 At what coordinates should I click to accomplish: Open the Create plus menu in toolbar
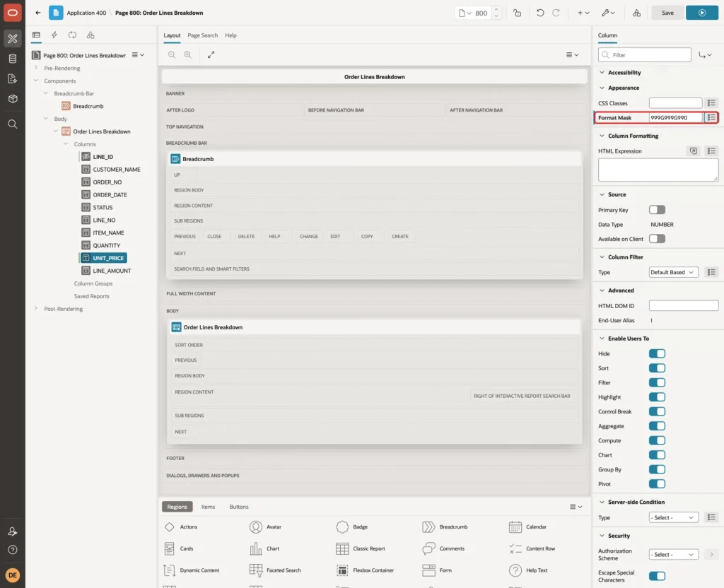tap(583, 13)
